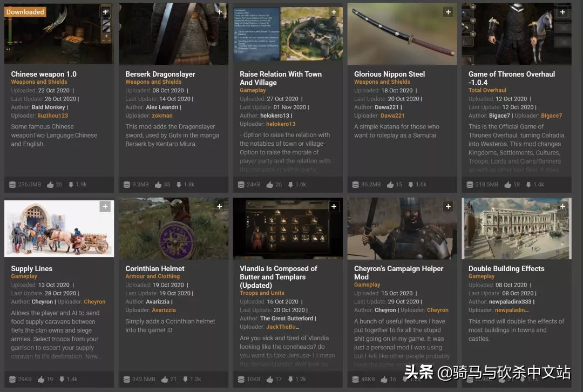Click plus icon on Berserk Dragonslayer card
The height and width of the screenshot is (392, 583).
coord(220,12)
